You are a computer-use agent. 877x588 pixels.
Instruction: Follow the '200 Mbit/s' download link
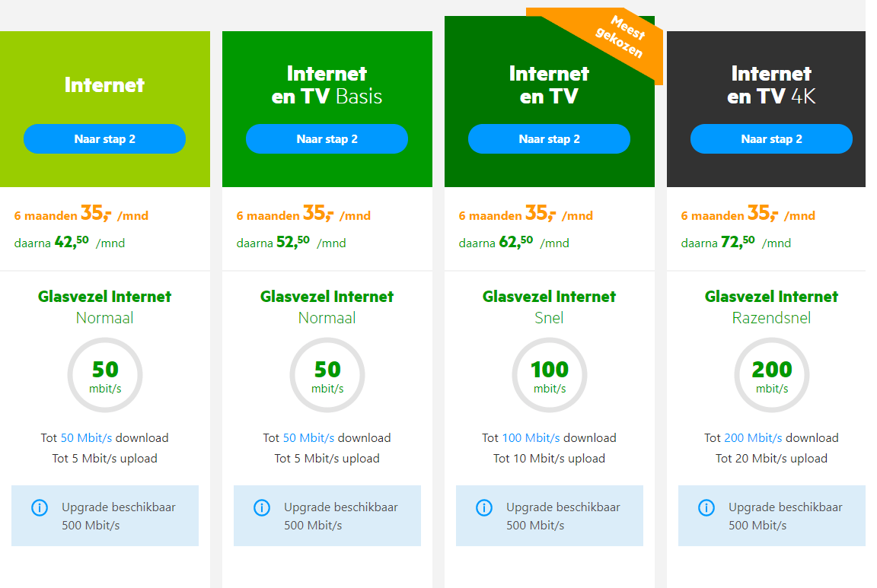click(x=753, y=438)
